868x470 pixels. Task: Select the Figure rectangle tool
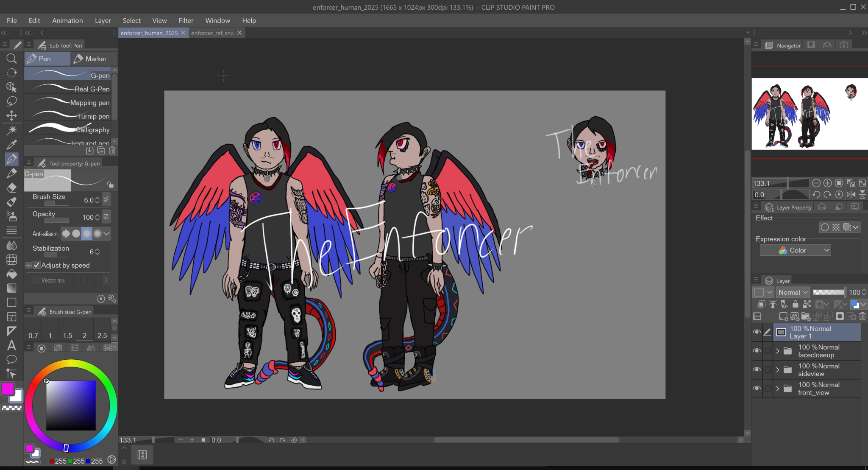point(11,302)
